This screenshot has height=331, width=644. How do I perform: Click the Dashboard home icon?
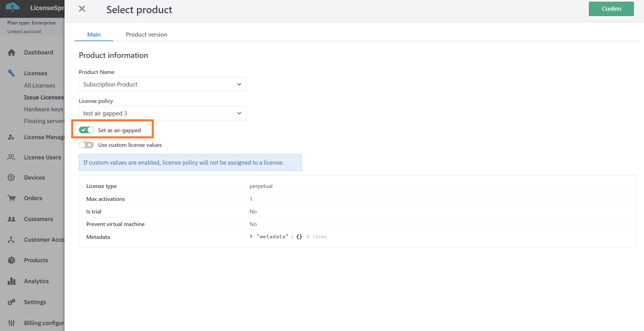pyautogui.click(x=12, y=52)
